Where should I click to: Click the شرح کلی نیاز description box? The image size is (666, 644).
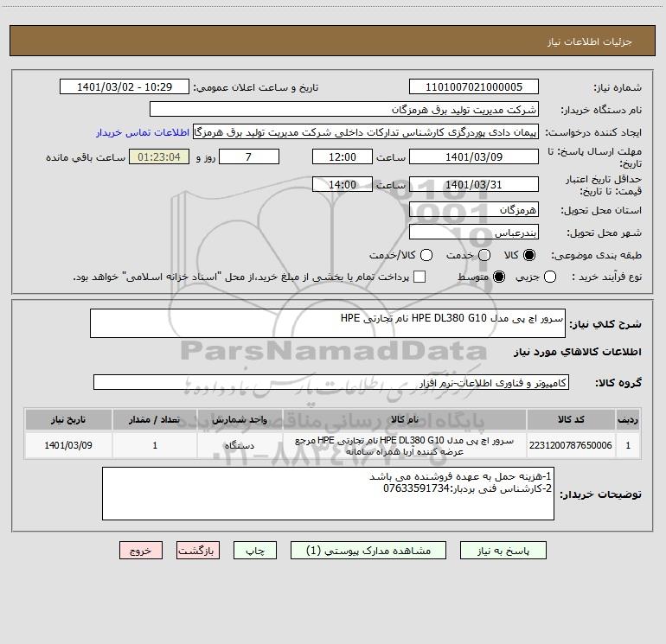(x=328, y=323)
